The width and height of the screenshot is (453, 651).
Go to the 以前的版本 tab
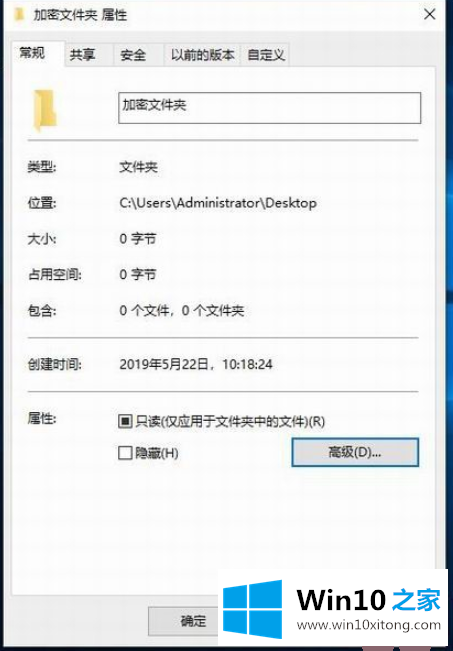click(203, 55)
